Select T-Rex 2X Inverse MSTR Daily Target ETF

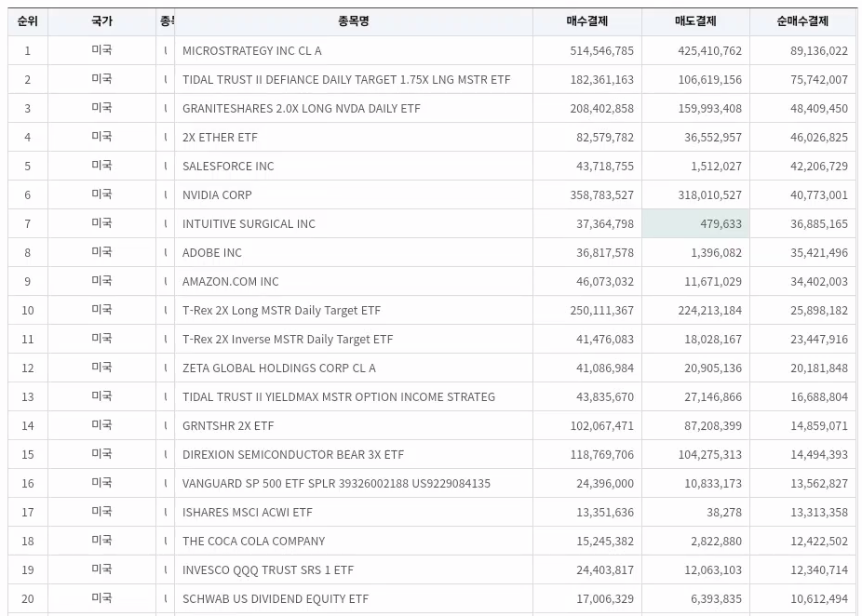(x=288, y=340)
